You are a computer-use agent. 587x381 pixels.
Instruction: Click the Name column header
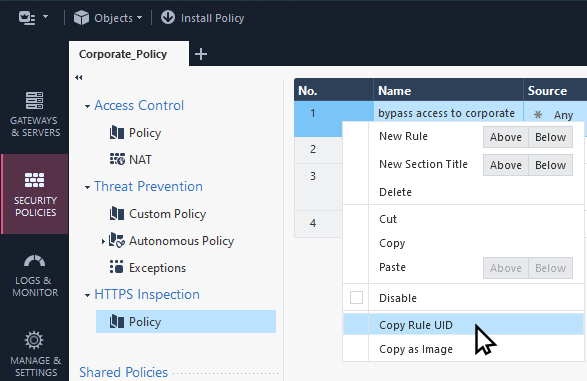click(448, 90)
